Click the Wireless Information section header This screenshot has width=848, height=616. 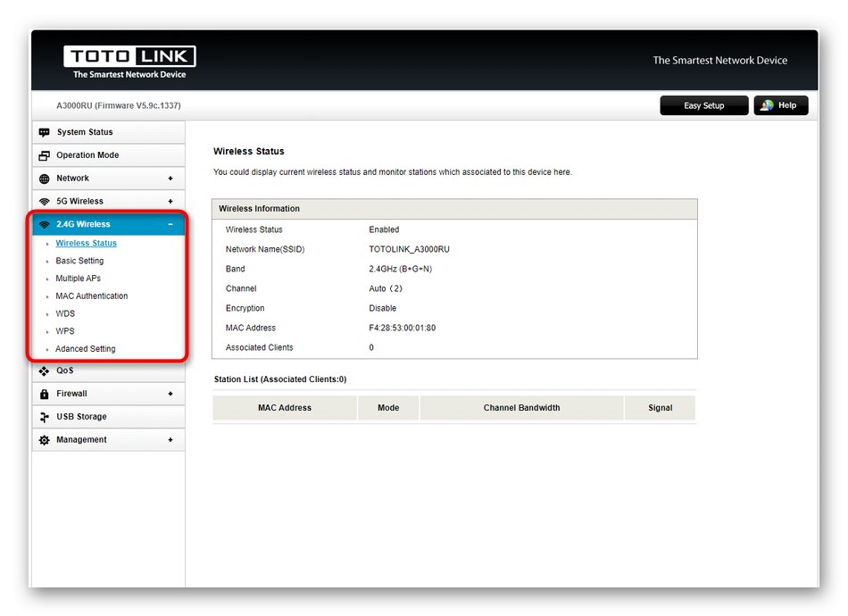pyautogui.click(x=455, y=209)
